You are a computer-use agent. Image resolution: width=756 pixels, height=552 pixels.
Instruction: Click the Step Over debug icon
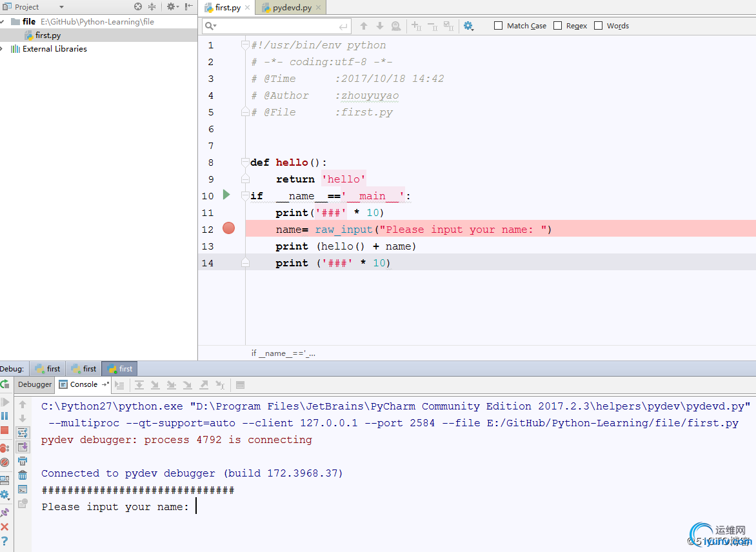(139, 385)
